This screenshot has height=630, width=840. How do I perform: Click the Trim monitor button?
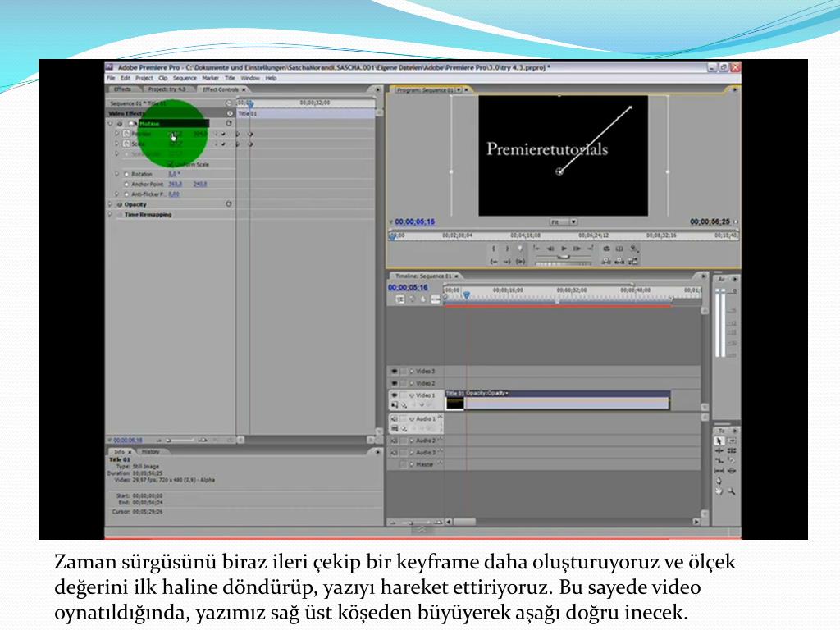pyautogui.click(x=632, y=261)
